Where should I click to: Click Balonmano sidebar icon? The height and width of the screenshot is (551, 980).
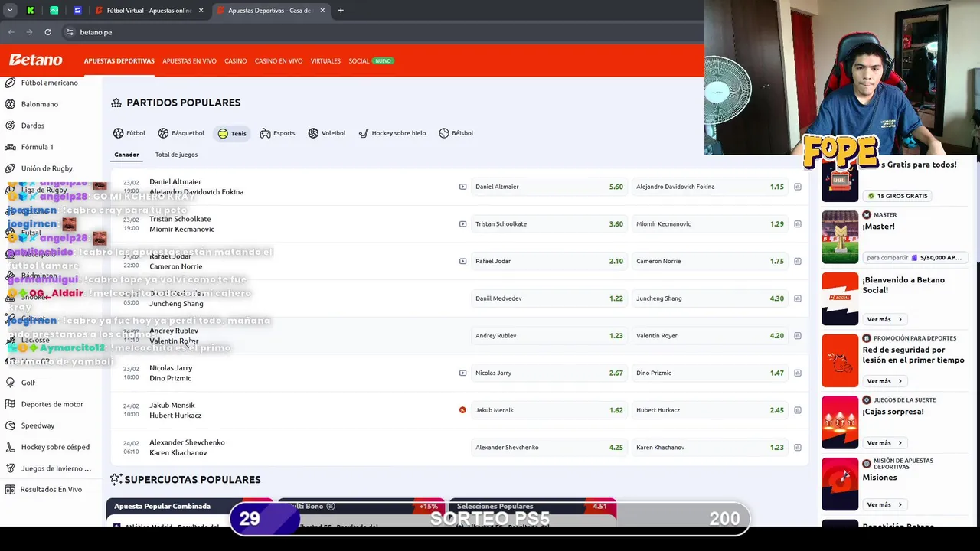(10, 104)
